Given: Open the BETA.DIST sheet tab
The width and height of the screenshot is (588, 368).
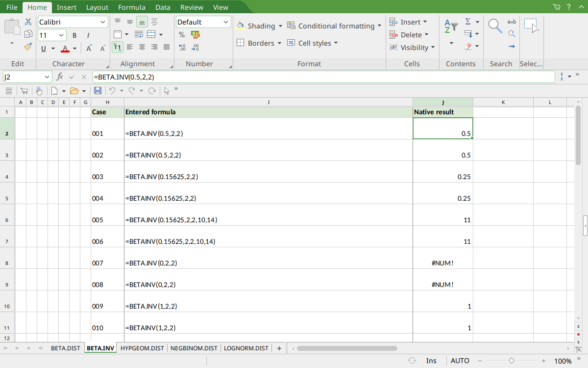Looking at the screenshot, I should [x=66, y=348].
